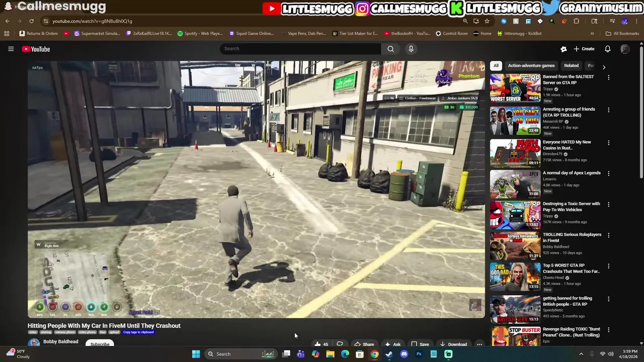Open the Create upload menu
Viewport: 644px width, 362px height.
pyautogui.click(x=584, y=49)
